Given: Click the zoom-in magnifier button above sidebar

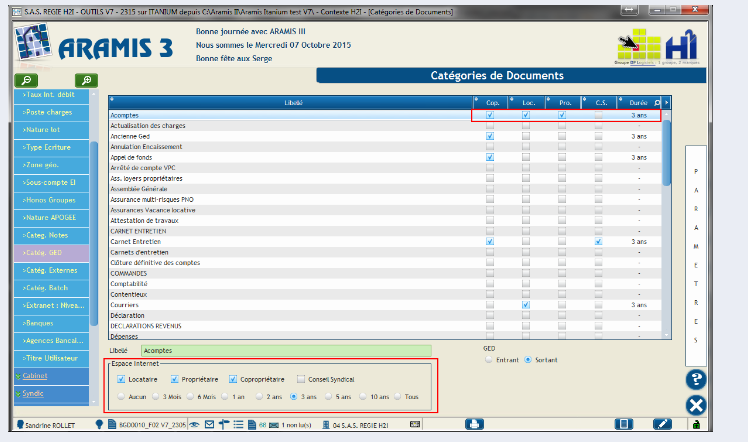Looking at the screenshot, I should (87, 80).
